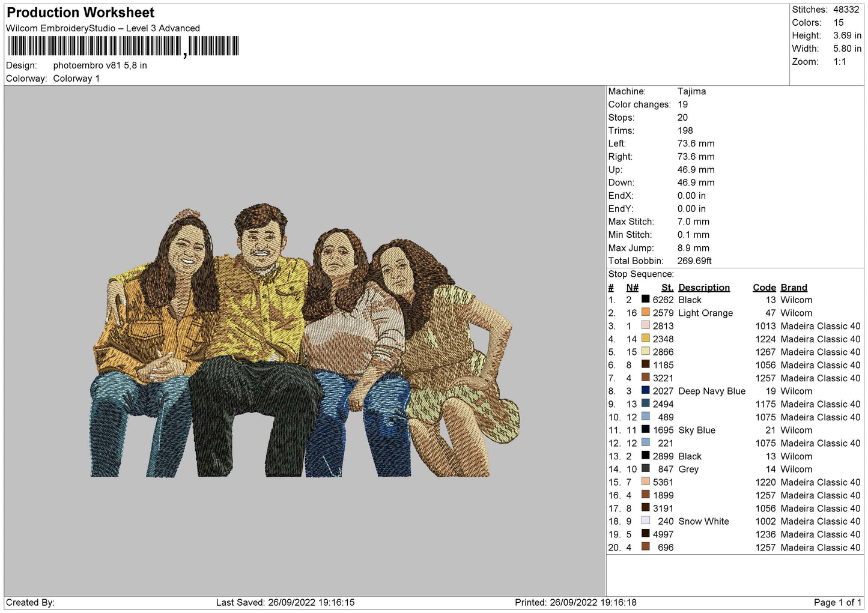
Task: Click the 'Page 1 of 1' indicator
Action: tap(837, 602)
